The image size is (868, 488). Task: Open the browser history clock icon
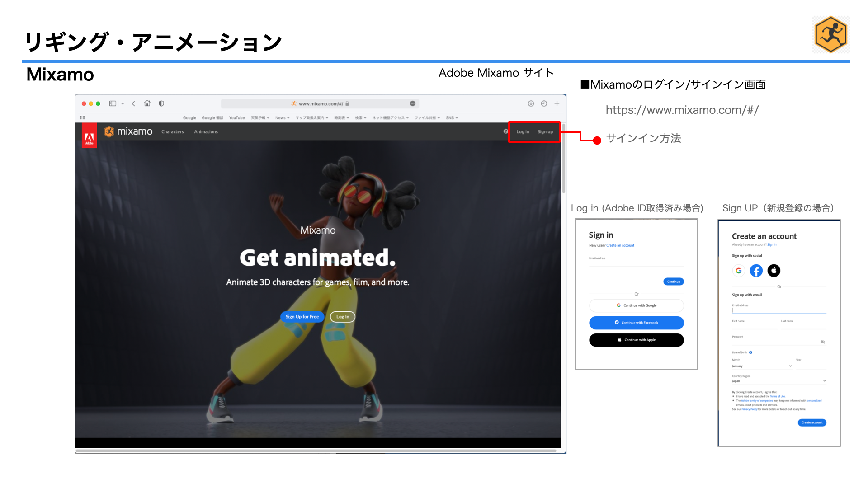tap(544, 103)
